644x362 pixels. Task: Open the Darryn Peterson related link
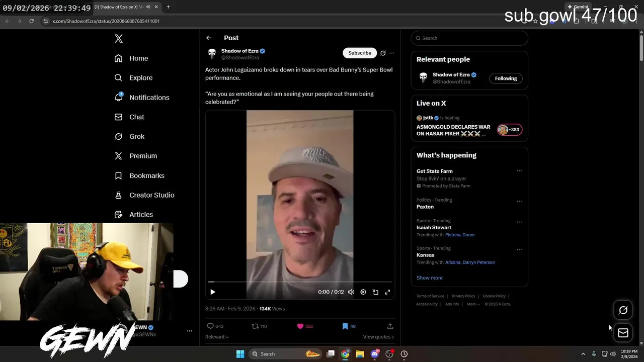click(x=479, y=262)
